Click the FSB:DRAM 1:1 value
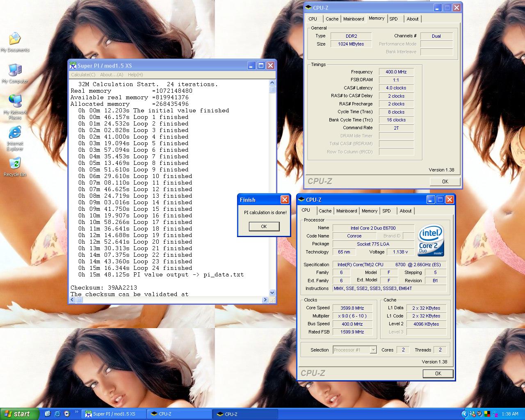Image resolution: width=525 pixels, height=420 pixels. (396, 80)
